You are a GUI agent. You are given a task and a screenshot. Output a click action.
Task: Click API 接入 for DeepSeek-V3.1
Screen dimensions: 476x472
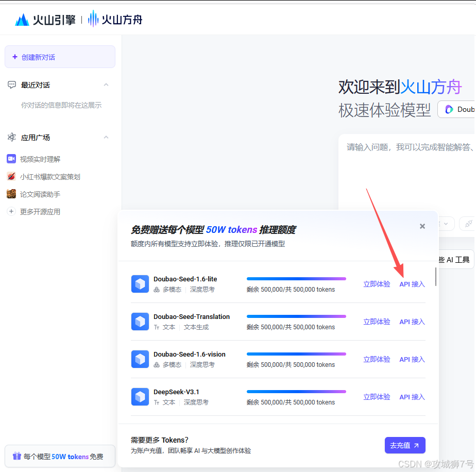click(x=412, y=397)
